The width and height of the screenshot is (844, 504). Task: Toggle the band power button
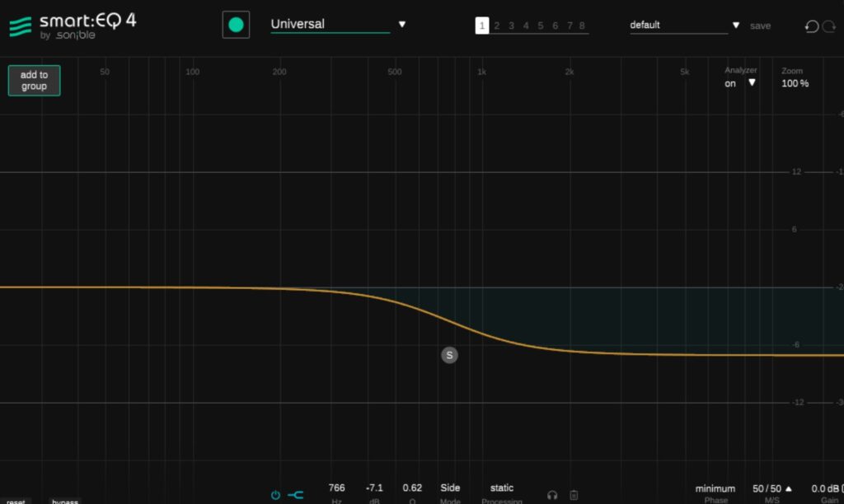[x=275, y=495]
